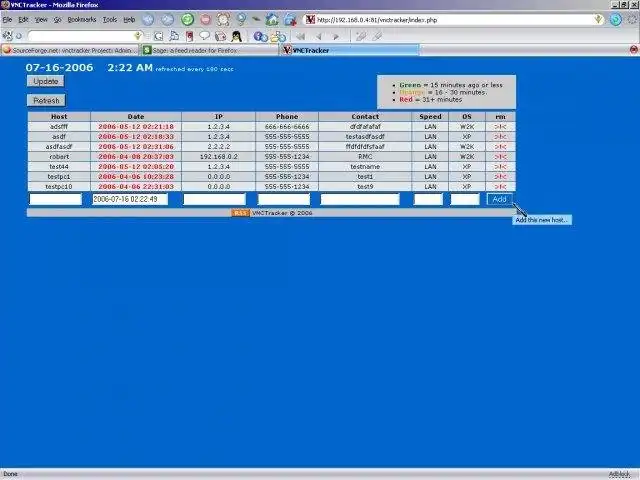
Task: Click the Home house icon
Action: (x=272, y=19)
